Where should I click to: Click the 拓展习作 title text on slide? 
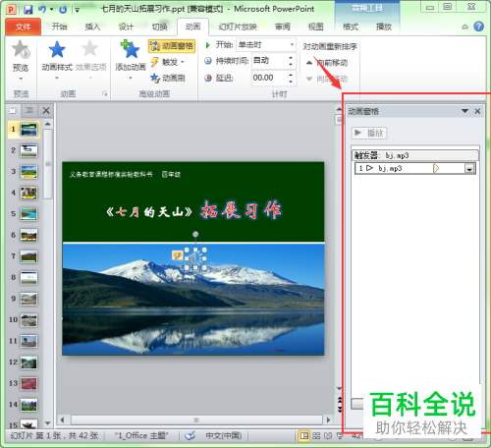click(x=241, y=210)
